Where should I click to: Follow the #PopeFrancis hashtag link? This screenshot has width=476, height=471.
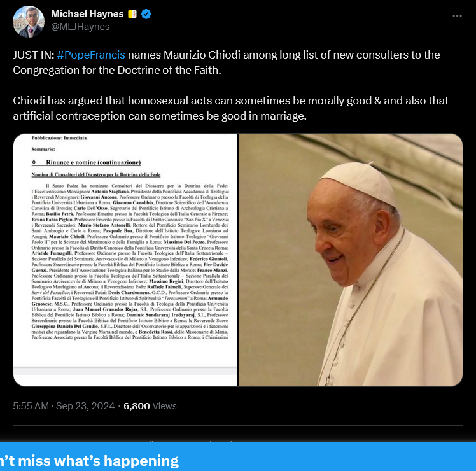tap(91, 55)
